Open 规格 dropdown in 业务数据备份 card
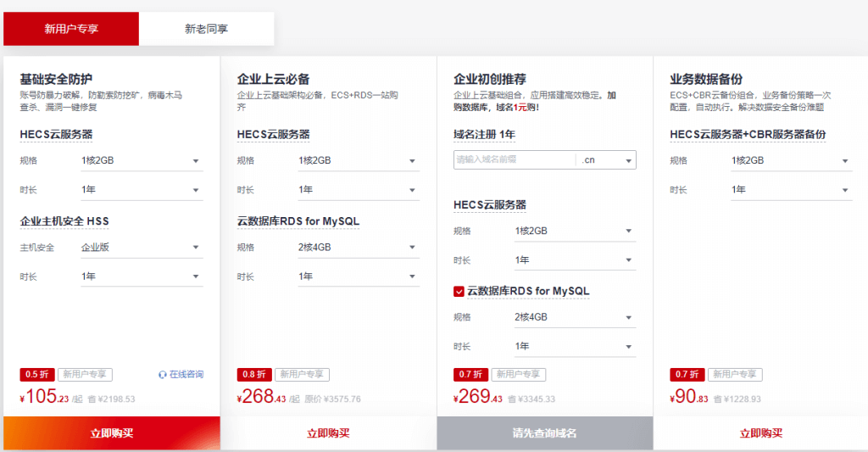 coord(792,160)
